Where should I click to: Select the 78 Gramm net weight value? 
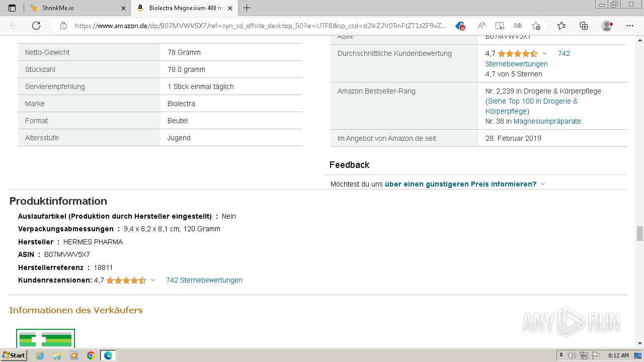click(184, 52)
